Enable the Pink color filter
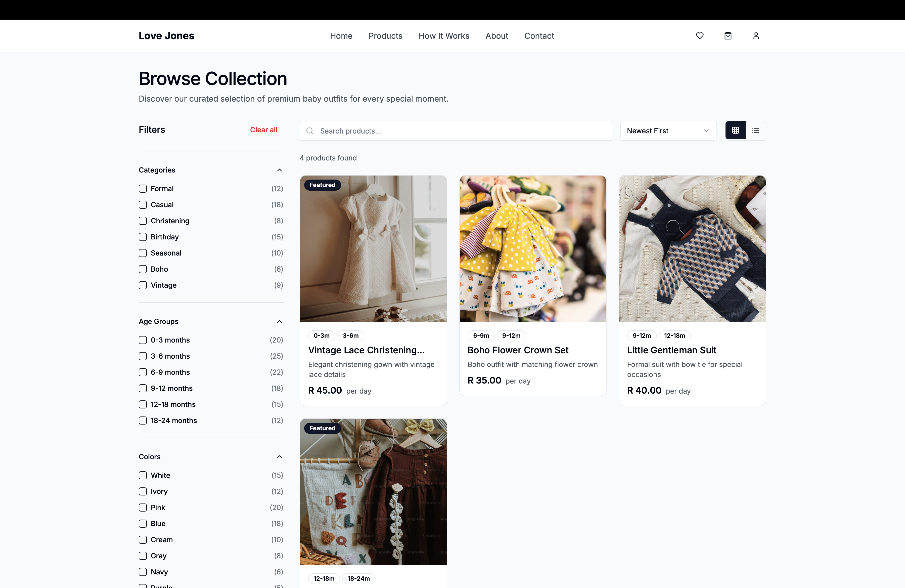 [143, 508]
